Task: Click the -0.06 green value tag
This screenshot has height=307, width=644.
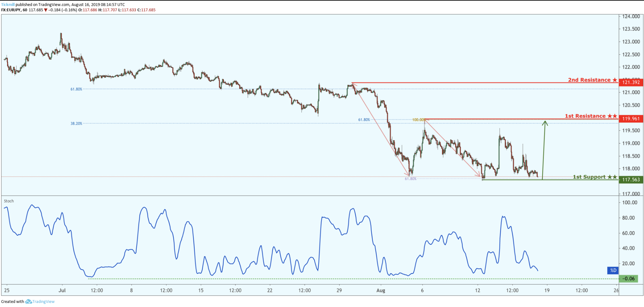Action: tap(628, 279)
